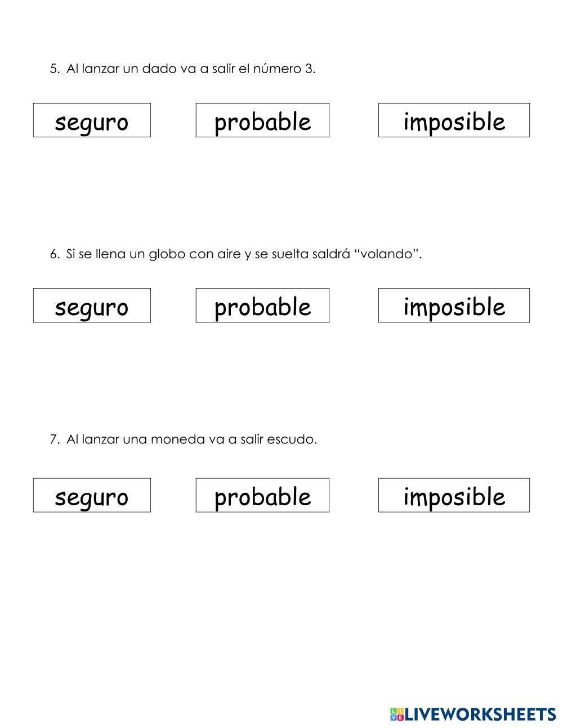Open the LIVEWORKSHEETS text link
563x728 pixels.
pyautogui.click(x=480, y=714)
